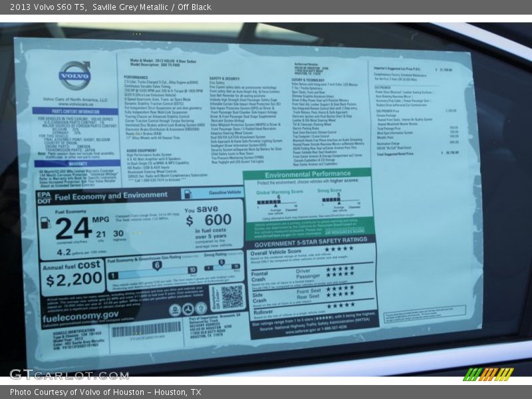Image resolution: width=532 pixels, height=399 pixels.
Task: Click the 'Side Crash' label
Action: pos(259,297)
